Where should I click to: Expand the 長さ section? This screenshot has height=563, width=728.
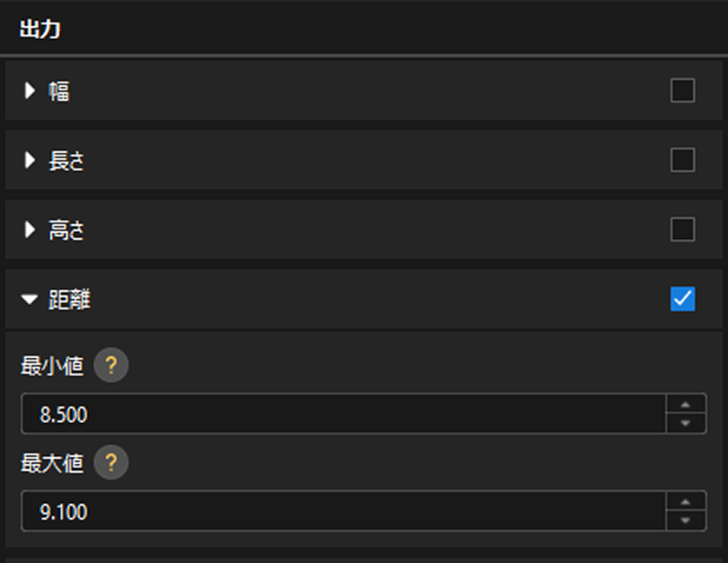pyautogui.click(x=30, y=160)
